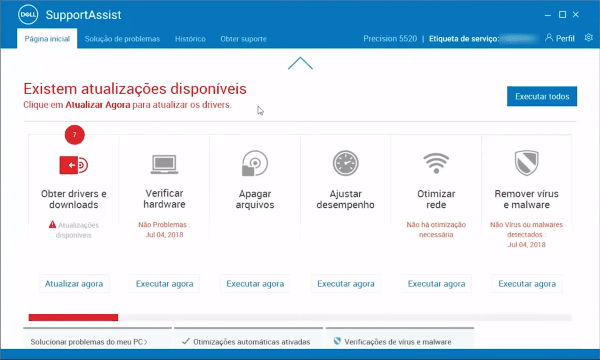The image size is (600, 360).
Task: Click the Atualizar agora button
Action: click(x=74, y=284)
